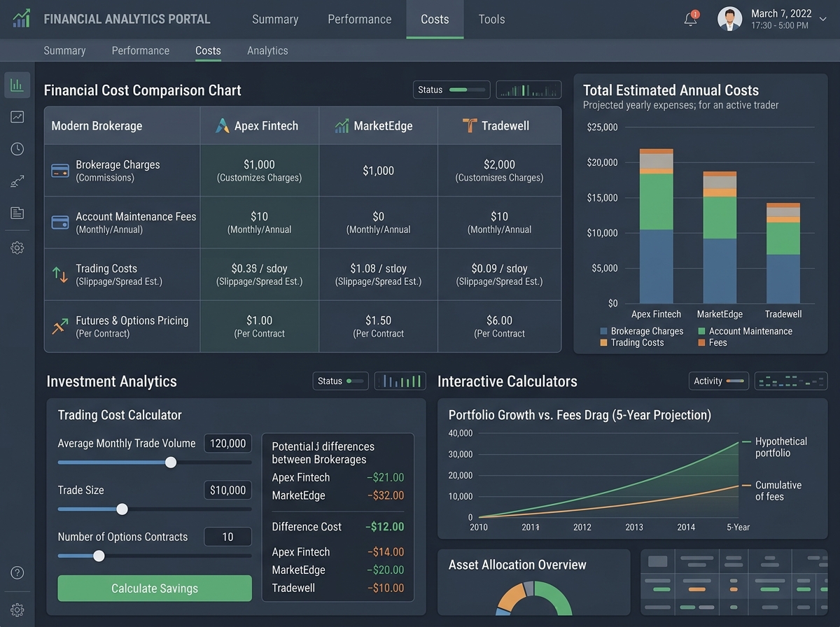Open settings gear at sidebar bottom
Screen dimensions: 840x627
click(17, 610)
